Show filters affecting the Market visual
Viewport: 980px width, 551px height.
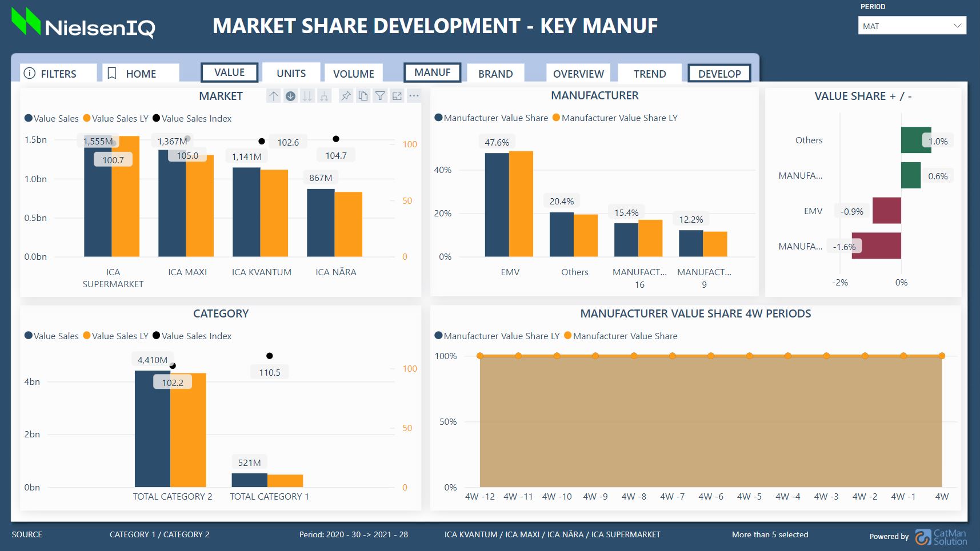pos(380,96)
